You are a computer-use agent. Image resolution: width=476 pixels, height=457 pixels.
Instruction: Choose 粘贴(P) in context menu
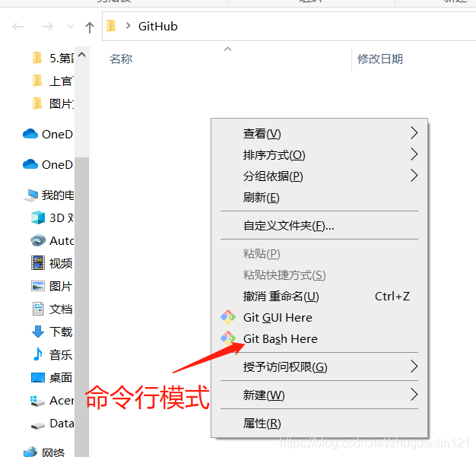pyautogui.click(x=319, y=253)
